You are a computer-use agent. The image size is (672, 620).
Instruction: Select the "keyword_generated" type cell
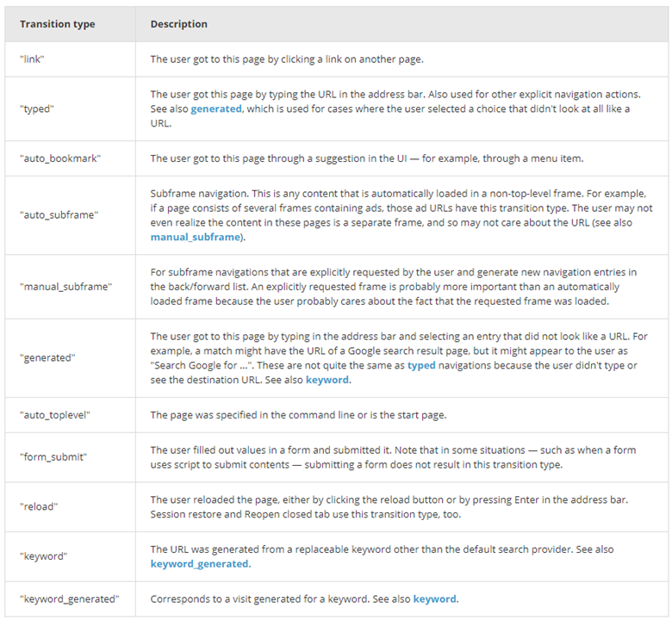(x=71, y=599)
